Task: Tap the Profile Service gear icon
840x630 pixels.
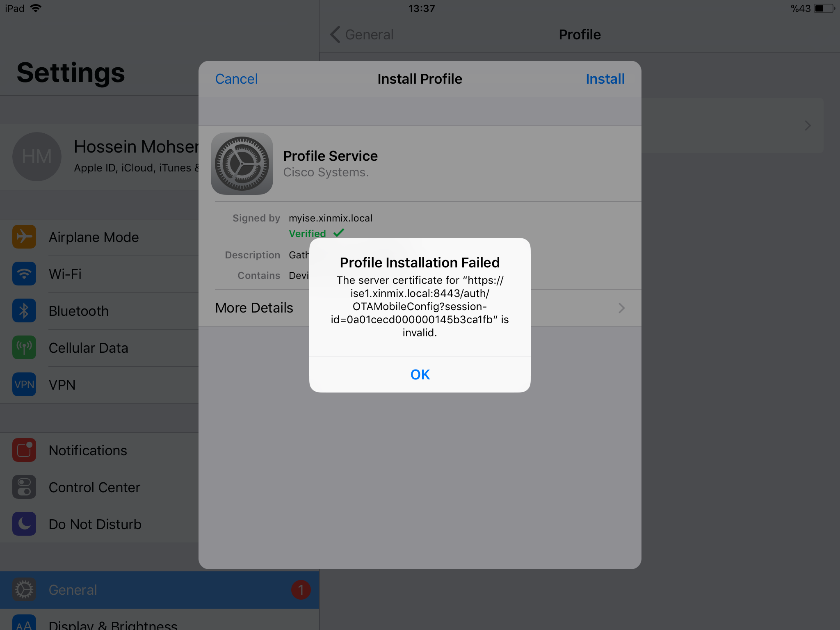Action: tap(242, 164)
